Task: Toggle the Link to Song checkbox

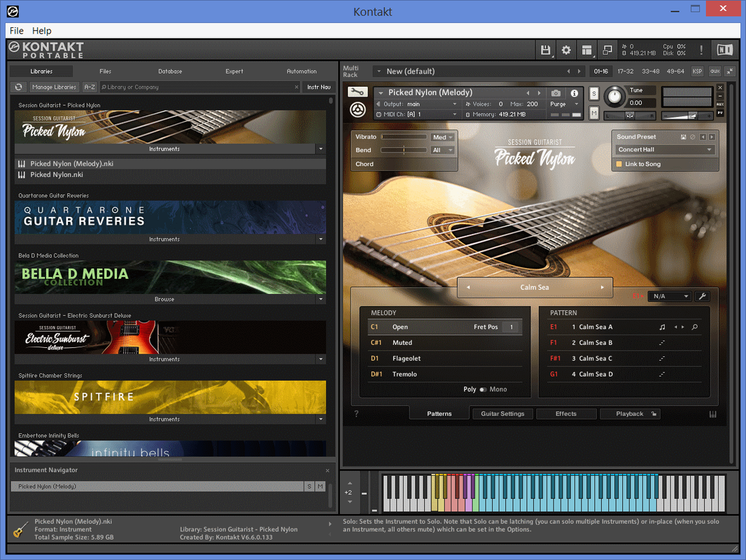Action: point(619,164)
